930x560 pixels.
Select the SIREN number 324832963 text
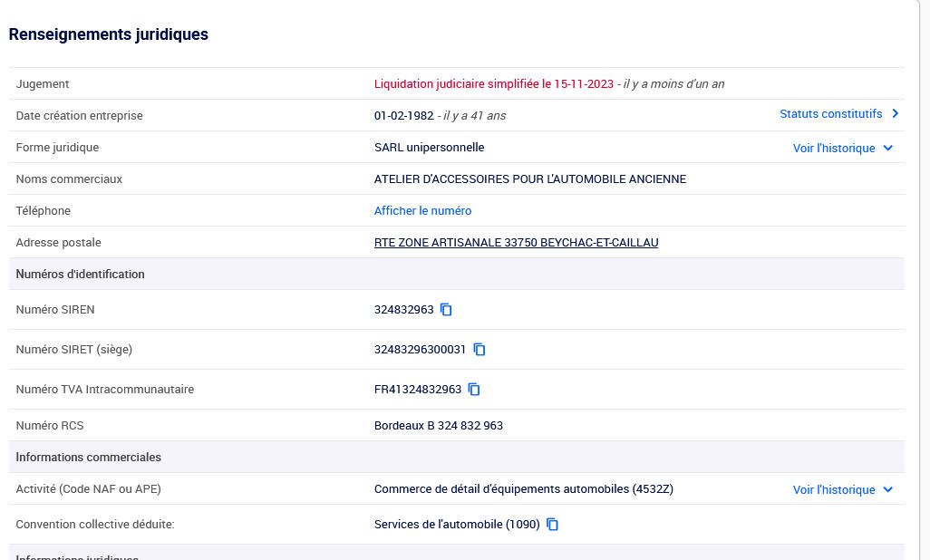coord(403,310)
